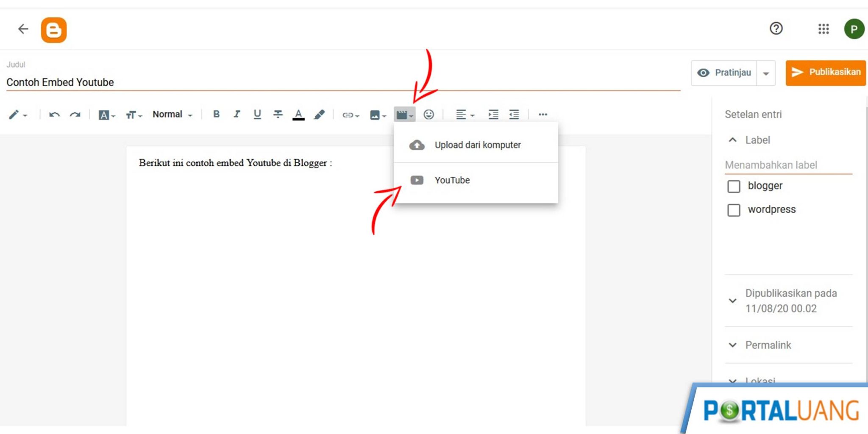This screenshot has height=434, width=868.
Task: Insert a special character emoji
Action: tap(428, 114)
